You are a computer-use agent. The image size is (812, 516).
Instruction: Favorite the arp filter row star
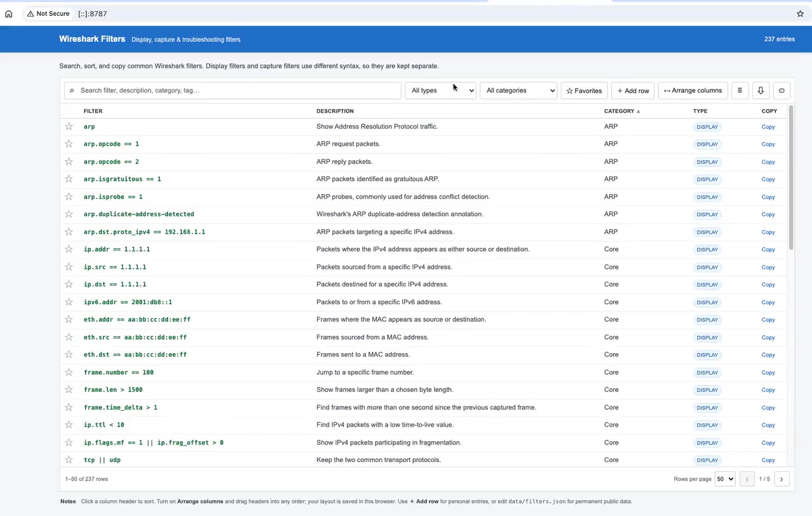69,127
